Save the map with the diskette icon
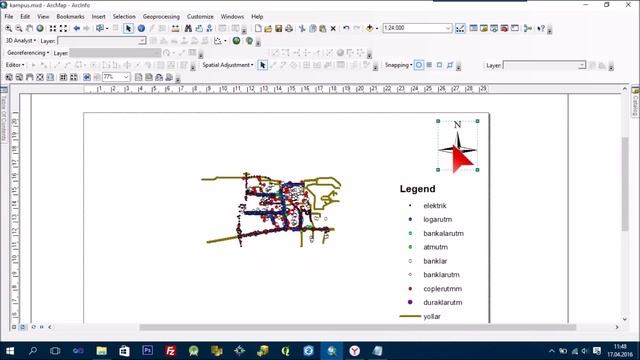Screen dimensions: 640x360 pyautogui.click(x=279, y=29)
